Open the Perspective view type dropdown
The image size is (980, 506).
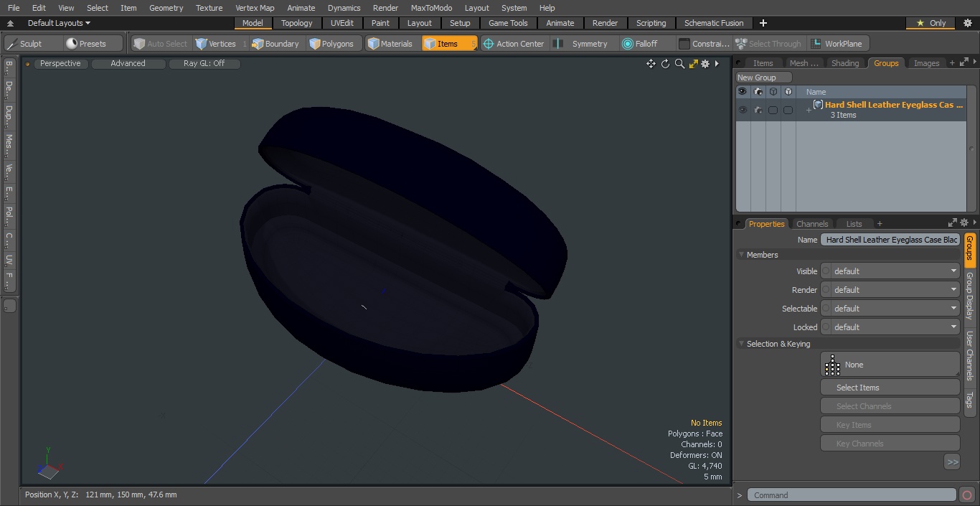[x=60, y=63]
